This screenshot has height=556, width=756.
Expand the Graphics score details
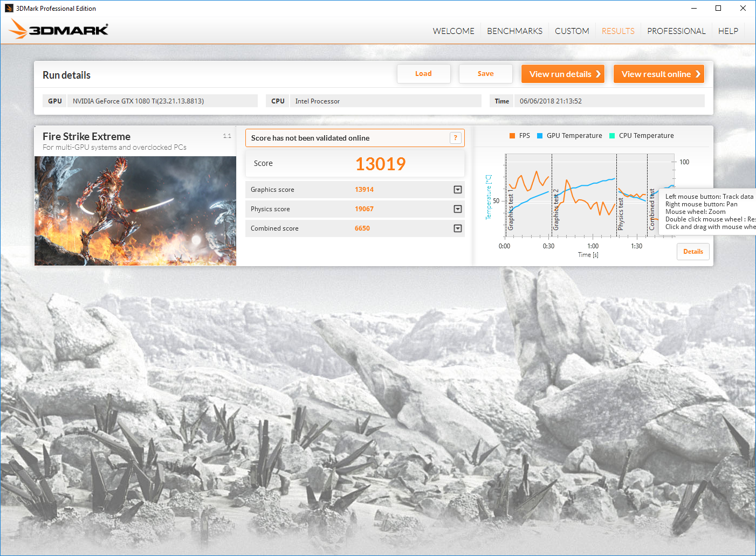point(458,190)
